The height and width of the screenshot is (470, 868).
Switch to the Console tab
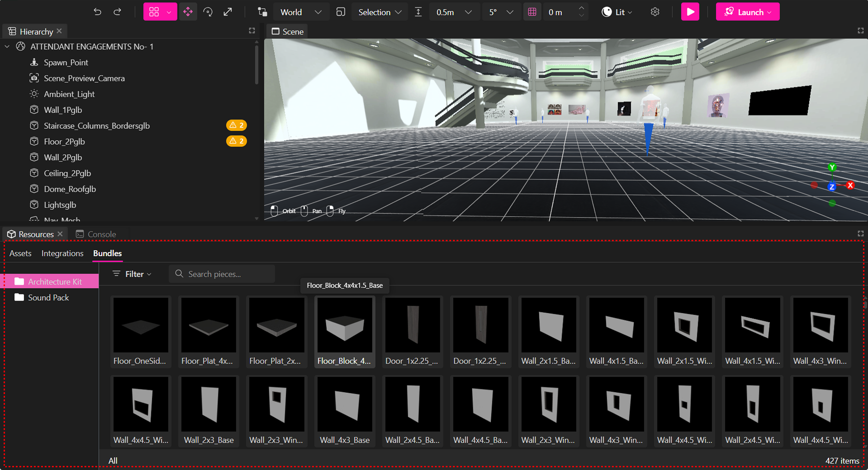coord(101,234)
